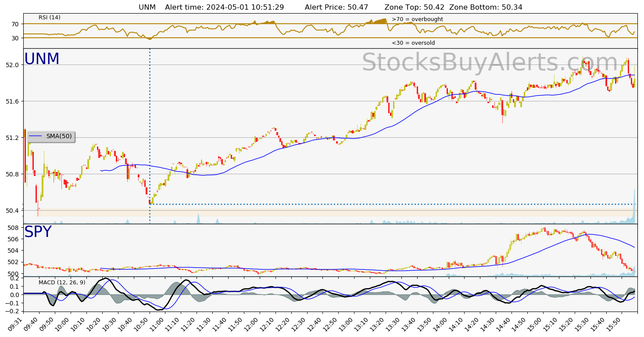644x337 pixels.
Task: Click the UNM ticker in the title line
Action: click(x=147, y=7)
